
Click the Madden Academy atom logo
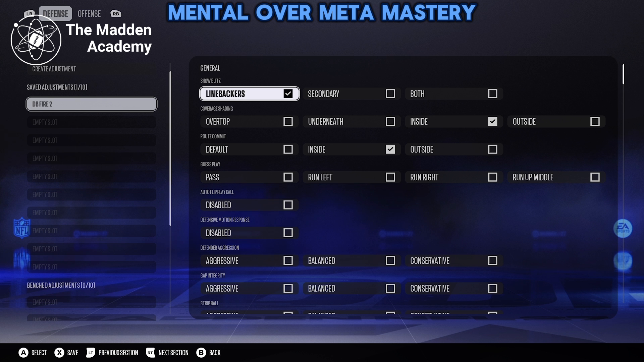36,40
